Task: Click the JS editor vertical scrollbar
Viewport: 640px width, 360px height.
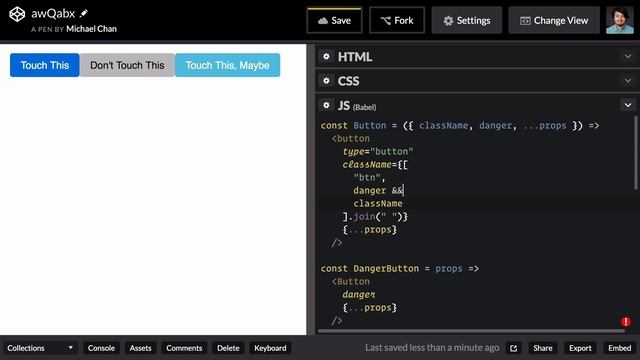Action: coord(636,153)
